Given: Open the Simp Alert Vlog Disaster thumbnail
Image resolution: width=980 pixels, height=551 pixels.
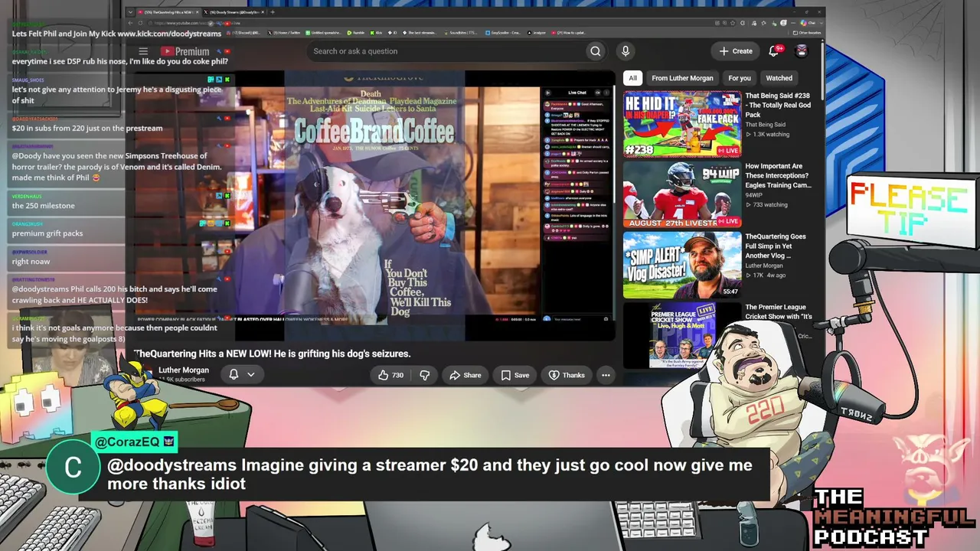Looking at the screenshot, I should (x=682, y=265).
